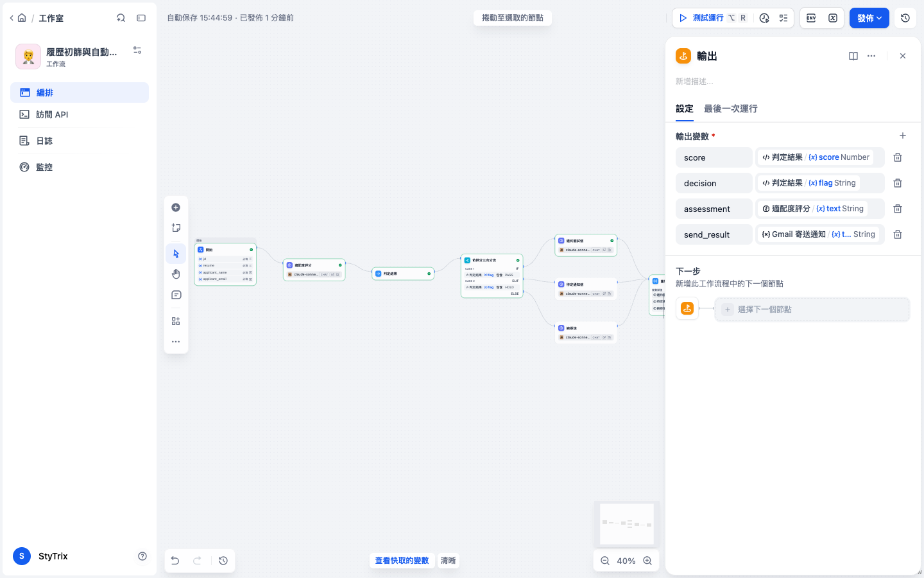The width and height of the screenshot is (924, 578).
Task: Open the app settings icon beside the app name
Action: 137,50
